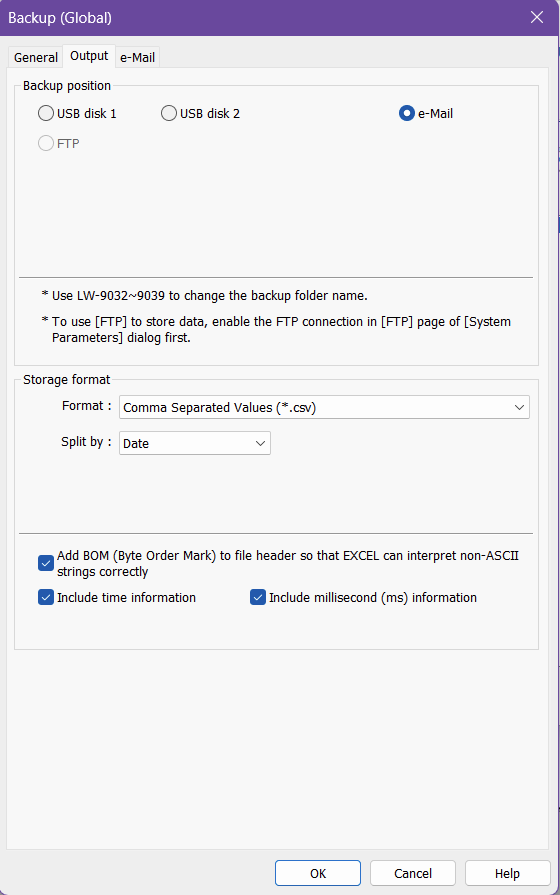Click the Split by Date chevron arrow

point(260,443)
